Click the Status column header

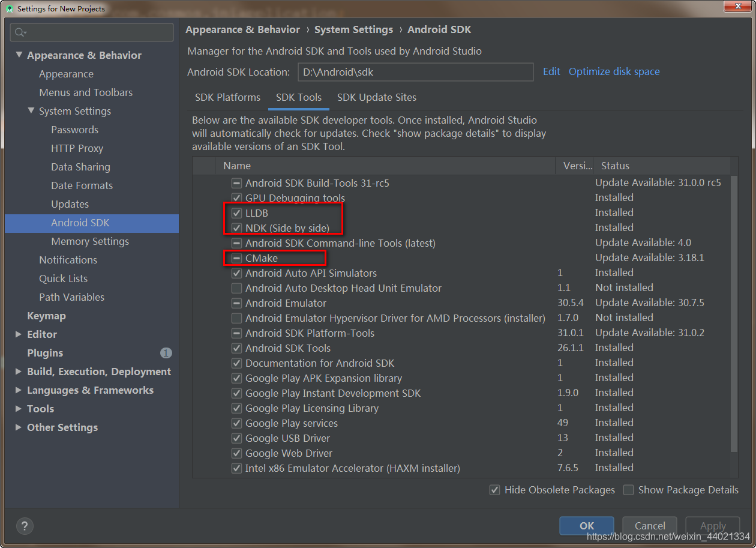tap(663, 166)
